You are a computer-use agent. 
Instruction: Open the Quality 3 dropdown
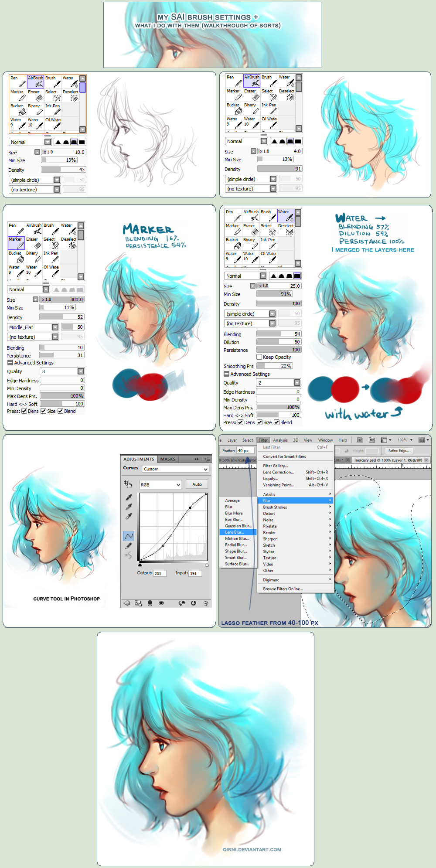pyautogui.click(x=62, y=371)
